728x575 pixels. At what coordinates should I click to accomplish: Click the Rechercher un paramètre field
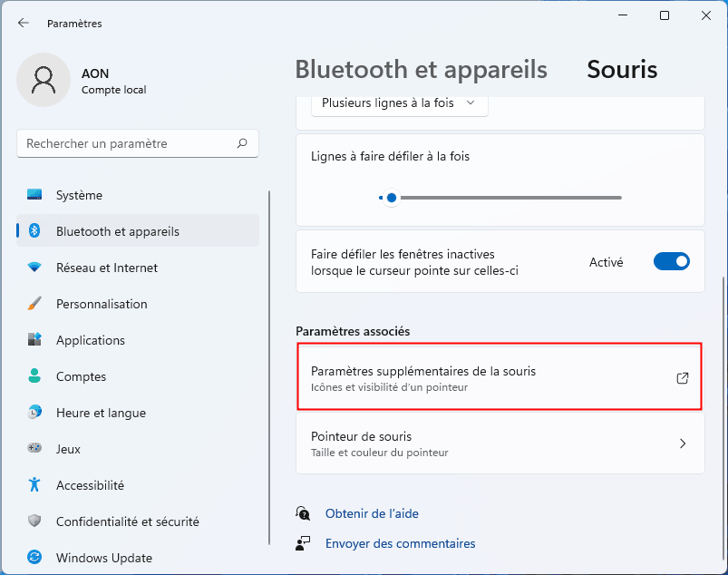(127, 143)
